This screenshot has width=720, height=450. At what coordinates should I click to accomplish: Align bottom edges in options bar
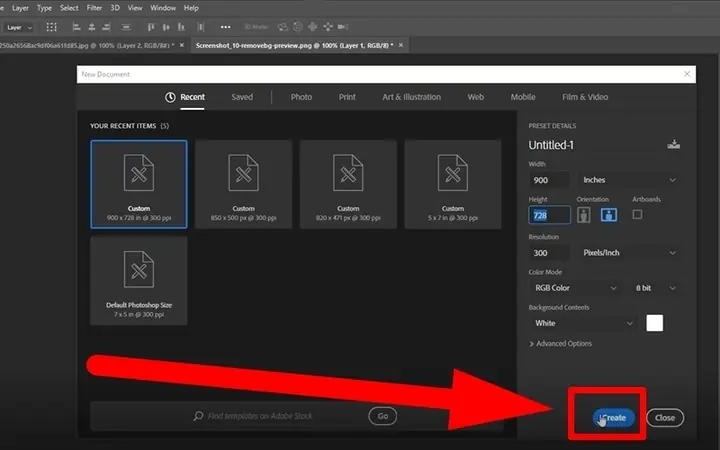181,27
